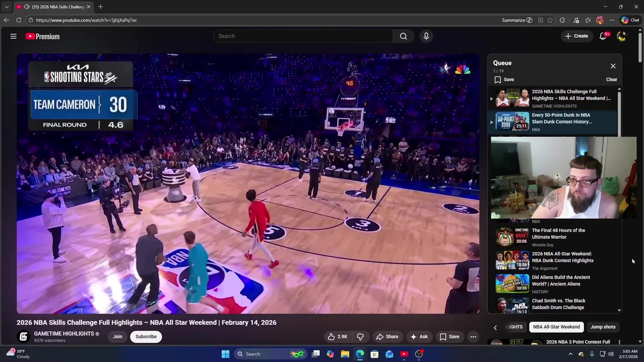Go back in browser history
This screenshot has height=362, width=644.
point(6,20)
